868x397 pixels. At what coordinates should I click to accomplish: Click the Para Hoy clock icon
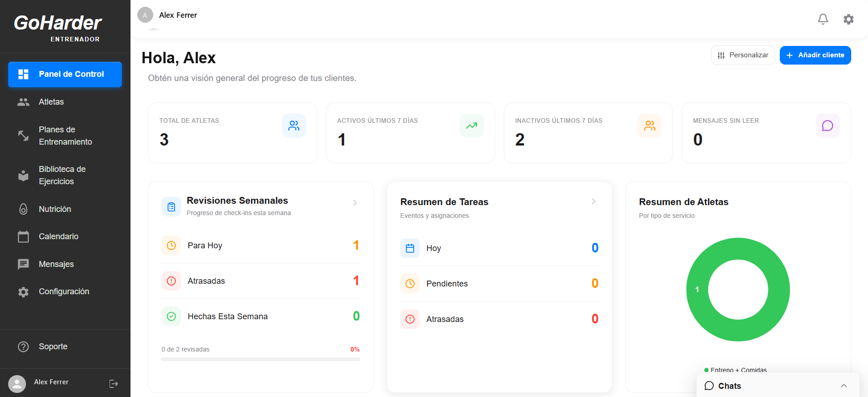[171, 246]
